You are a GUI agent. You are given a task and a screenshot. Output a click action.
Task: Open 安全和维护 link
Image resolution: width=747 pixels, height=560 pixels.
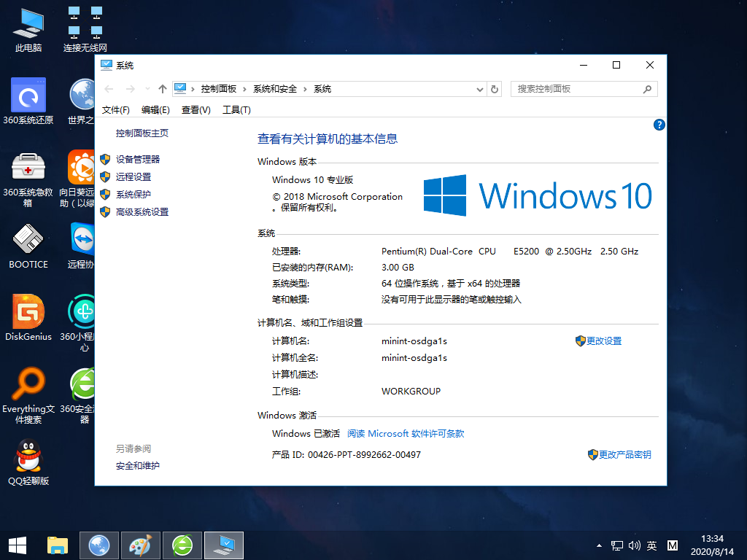click(x=138, y=466)
